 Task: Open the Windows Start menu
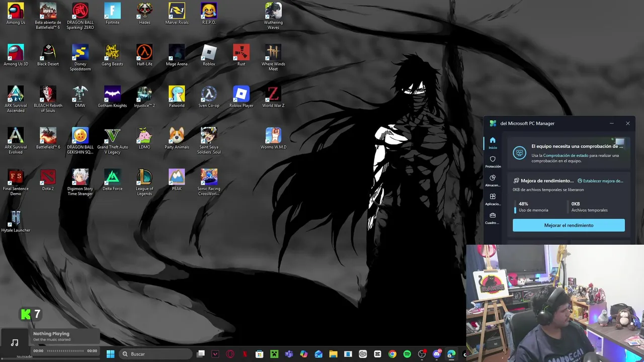point(110,354)
